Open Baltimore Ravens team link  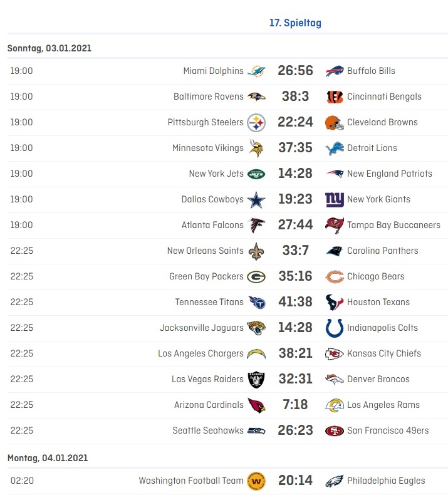click(x=208, y=96)
